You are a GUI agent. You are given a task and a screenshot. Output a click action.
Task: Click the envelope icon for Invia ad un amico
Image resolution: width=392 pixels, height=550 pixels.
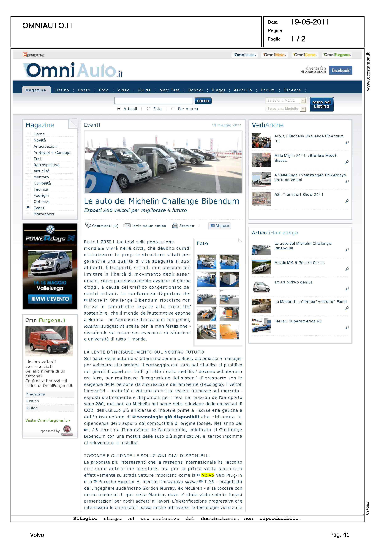[128, 225]
